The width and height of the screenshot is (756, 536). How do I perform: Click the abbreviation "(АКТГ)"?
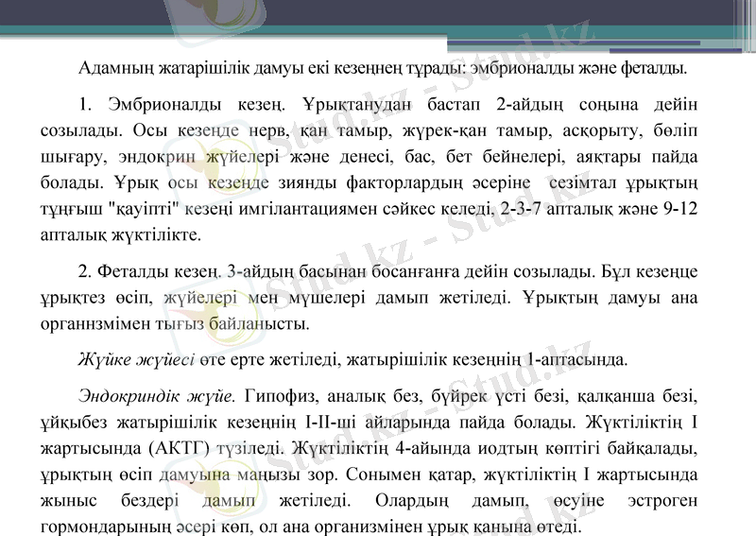coord(180,449)
